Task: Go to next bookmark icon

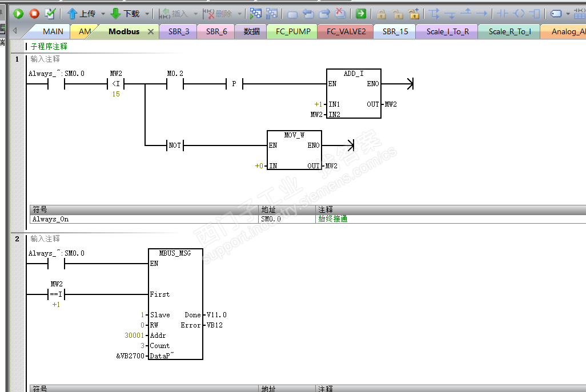Action: [x=324, y=14]
